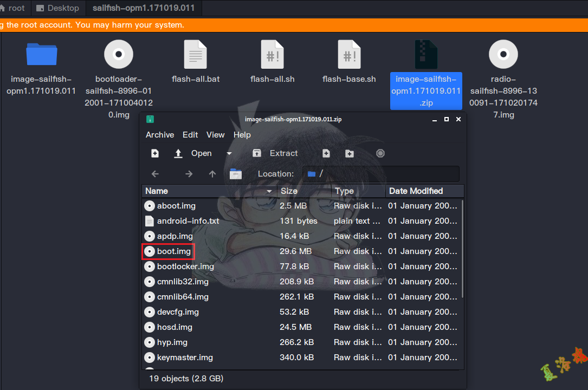Select boot.img in the archive list
The height and width of the screenshot is (390, 588).
(x=173, y=251)
